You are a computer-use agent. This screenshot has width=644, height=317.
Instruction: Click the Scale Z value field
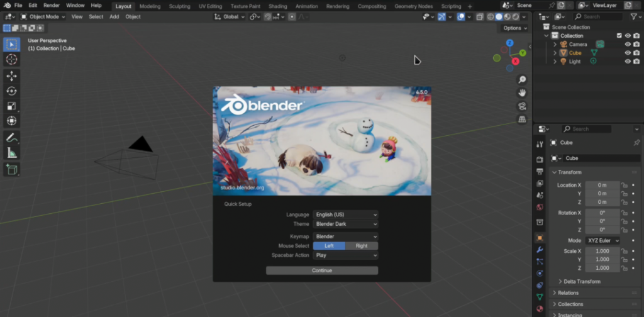[602, 268]
